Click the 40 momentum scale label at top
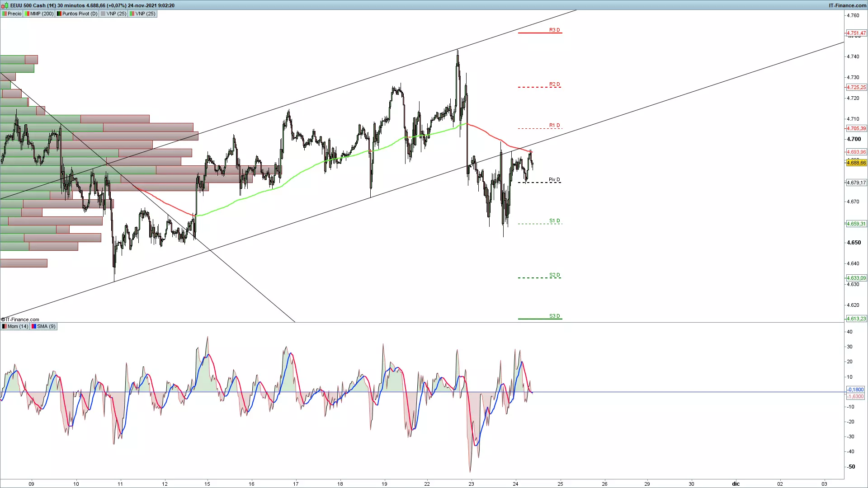Viewport: 868px width, 488px height. tap(849, 332)
